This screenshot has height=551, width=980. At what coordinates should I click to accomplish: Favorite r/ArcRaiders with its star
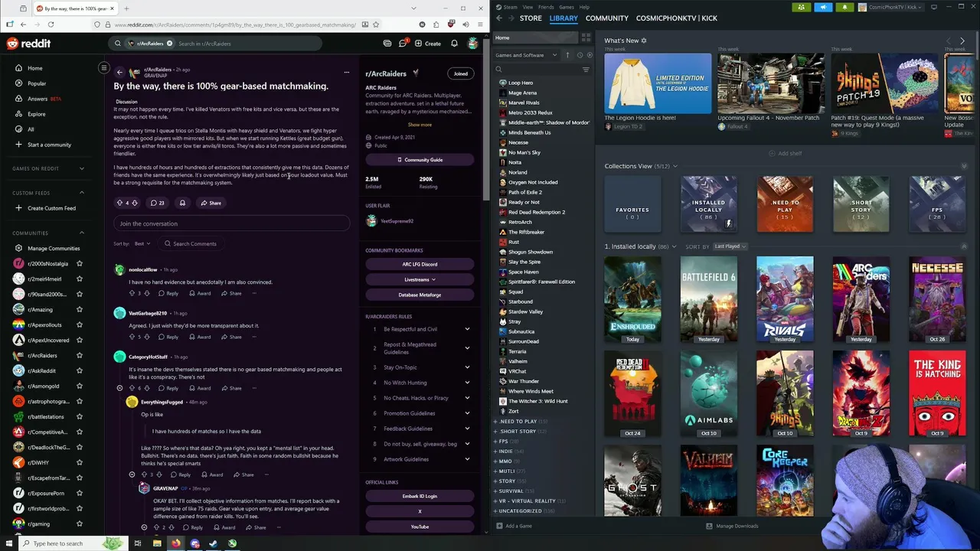pyautogui.click(x=79, y=355)
